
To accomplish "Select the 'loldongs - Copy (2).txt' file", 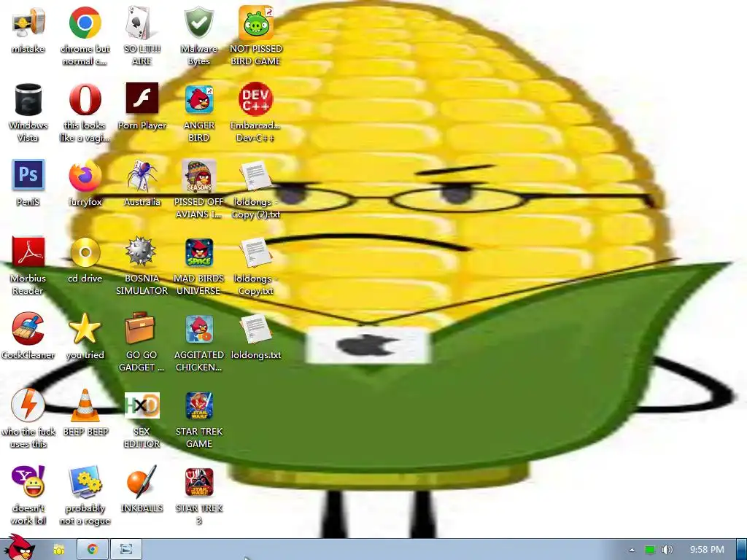I will 256,176.
